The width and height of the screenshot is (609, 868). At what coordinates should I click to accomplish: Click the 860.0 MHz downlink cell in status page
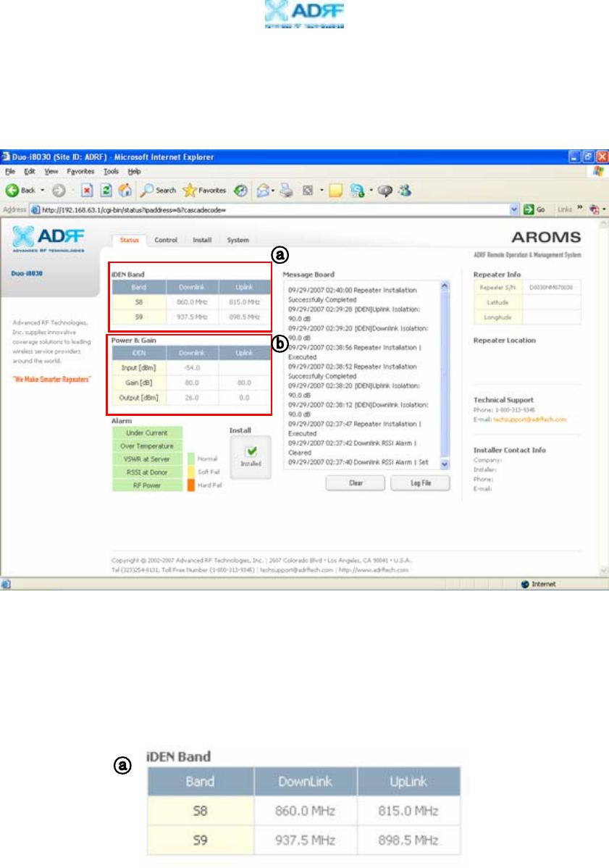(x=192, y=302)
